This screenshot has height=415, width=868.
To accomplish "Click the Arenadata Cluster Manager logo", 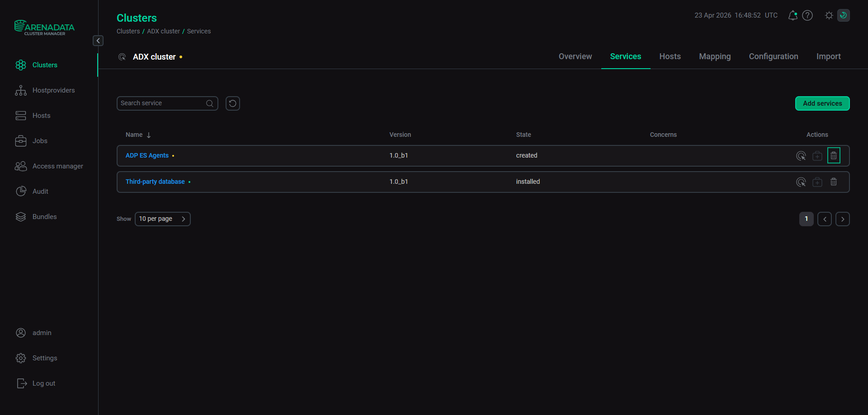I will pos(44,28).
